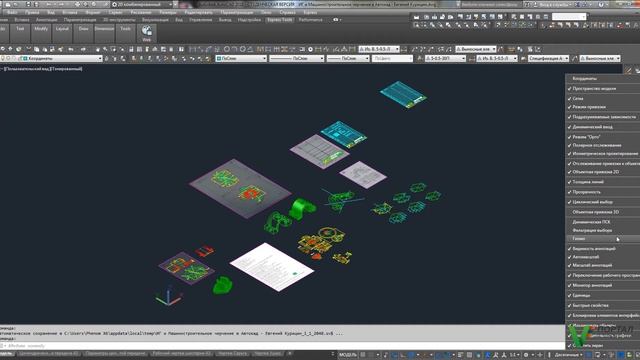Open the Справка menu

(x=288, y=13)
